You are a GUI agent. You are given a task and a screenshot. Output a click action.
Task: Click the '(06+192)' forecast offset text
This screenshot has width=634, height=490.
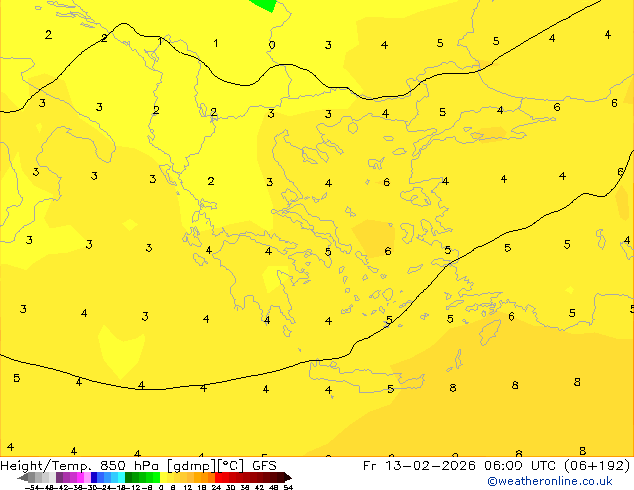pos(597,466)
